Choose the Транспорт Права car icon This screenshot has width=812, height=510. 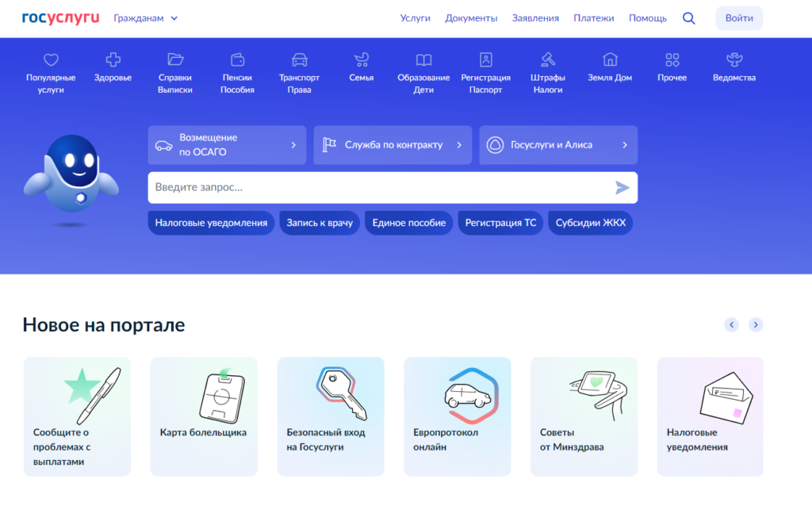click(x=299, y=60)
